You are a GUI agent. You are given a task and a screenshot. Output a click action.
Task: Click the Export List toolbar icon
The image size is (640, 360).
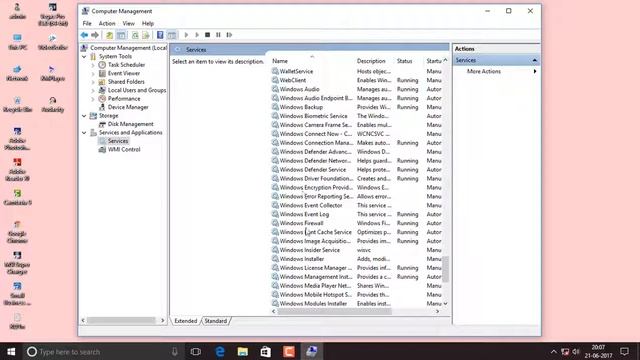point(146,35)
